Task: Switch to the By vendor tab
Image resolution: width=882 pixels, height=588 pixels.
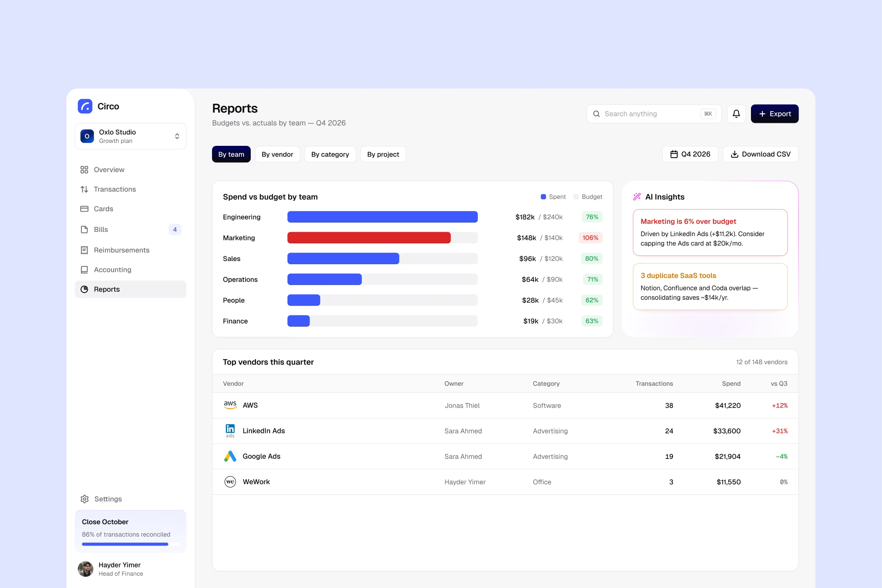Action: pos(277,154)
